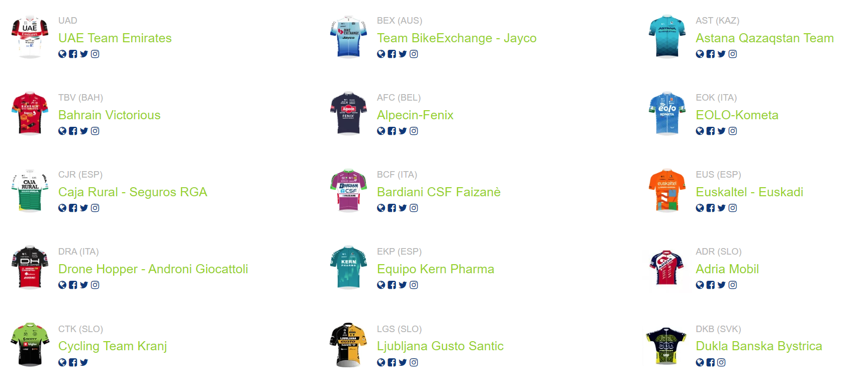This screenshot has width=868, height=392.
Task: Open the Equipo Kern Pharma link
Action: coord(436,269)
